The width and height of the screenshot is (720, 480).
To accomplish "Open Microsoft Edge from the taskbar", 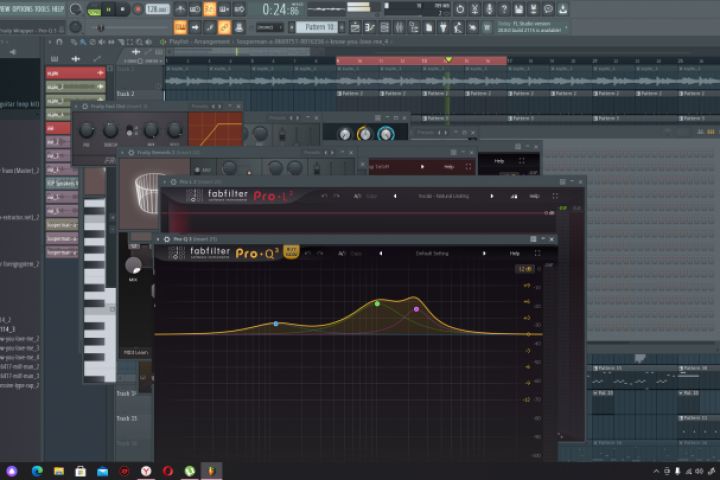I will coord(37,471).
